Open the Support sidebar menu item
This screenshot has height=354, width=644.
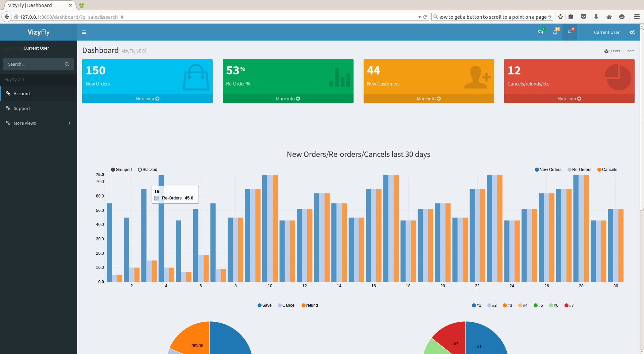[22, 108]
